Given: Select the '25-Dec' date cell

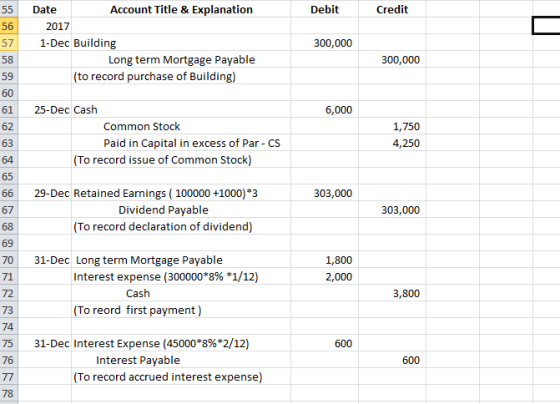Looking at the screenshot, I should point(45,110).
